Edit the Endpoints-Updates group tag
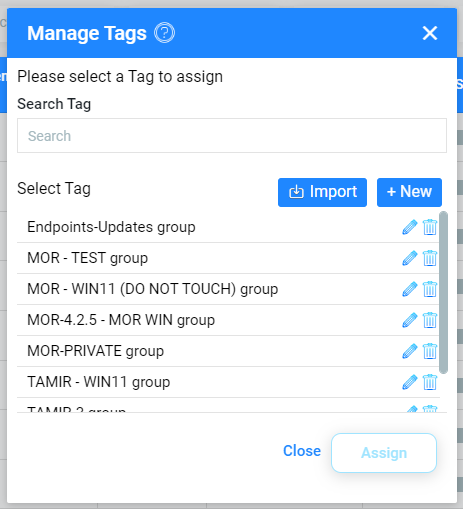Screen dimensions: 463x509 pos(410,227)
